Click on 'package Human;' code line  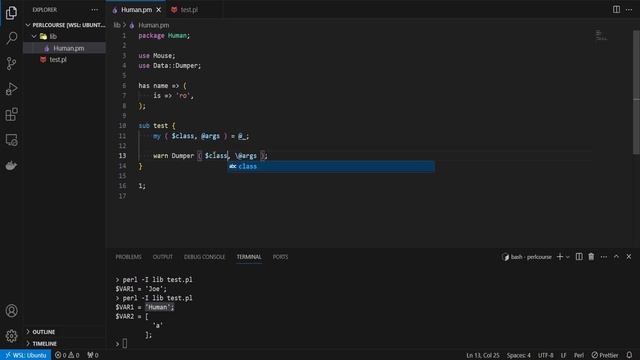pyautogui.click(x=164, y=36)
